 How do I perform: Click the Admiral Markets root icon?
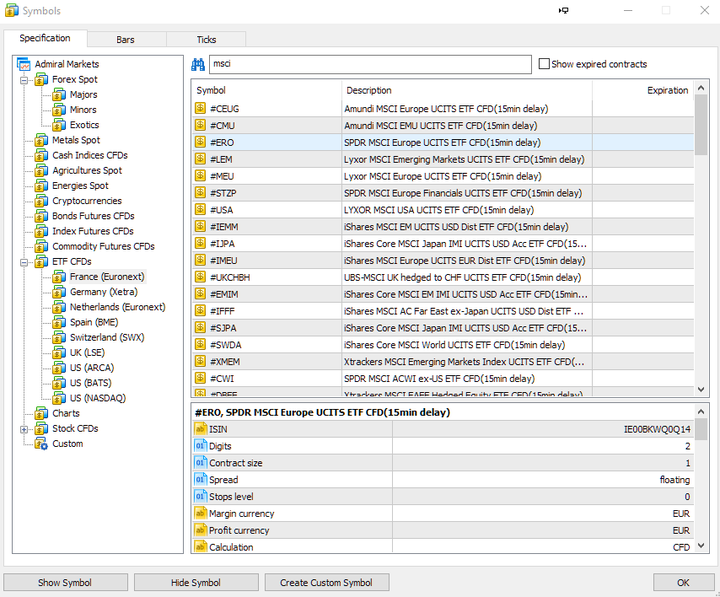click(24, 64)
